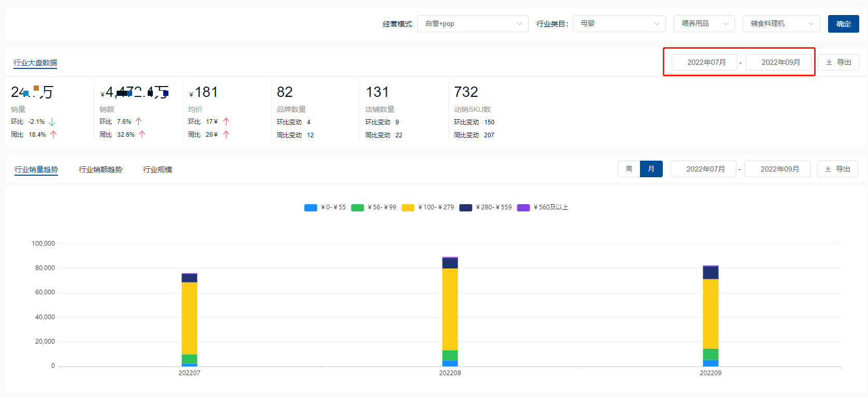The width and height of the screenshot is (868, 398).
Task: Click the 202209 stacked bar
Action: coord(710,316)
